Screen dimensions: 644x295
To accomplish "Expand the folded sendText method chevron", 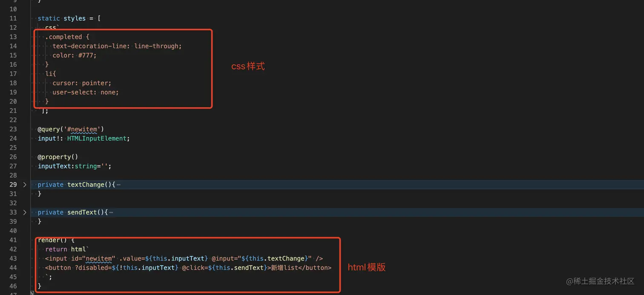I will 25,212.
